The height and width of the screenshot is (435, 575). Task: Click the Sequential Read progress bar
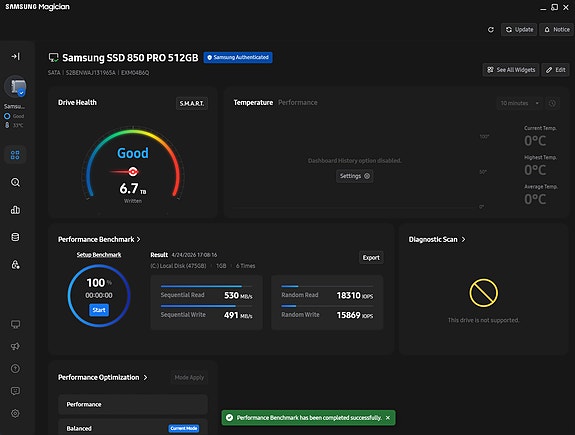206,286
